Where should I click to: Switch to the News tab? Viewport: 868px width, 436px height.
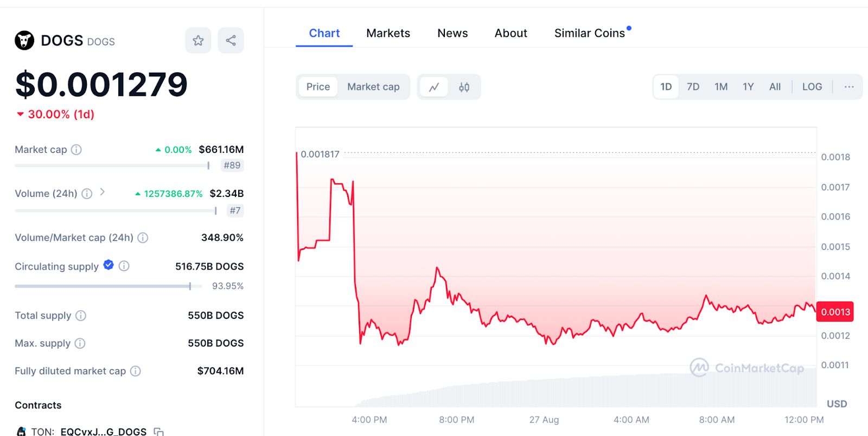coord(452,33)
